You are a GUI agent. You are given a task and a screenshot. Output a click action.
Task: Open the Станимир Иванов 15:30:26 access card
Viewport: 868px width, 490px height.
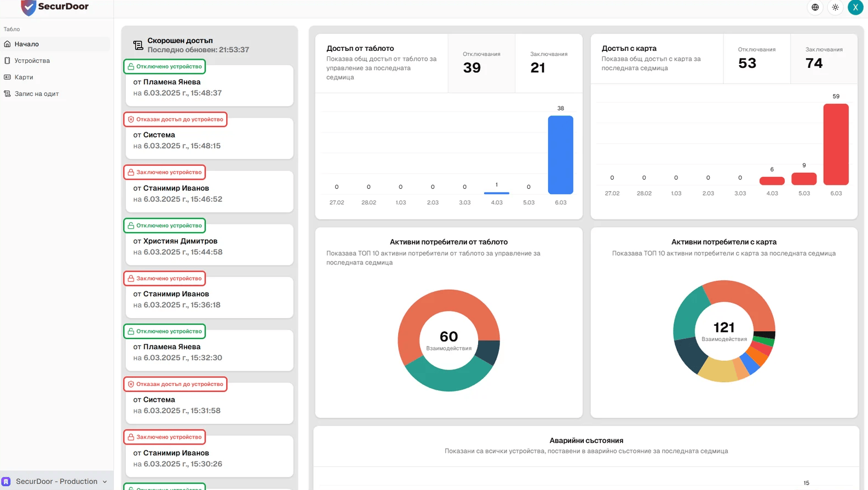click(209, 457)
